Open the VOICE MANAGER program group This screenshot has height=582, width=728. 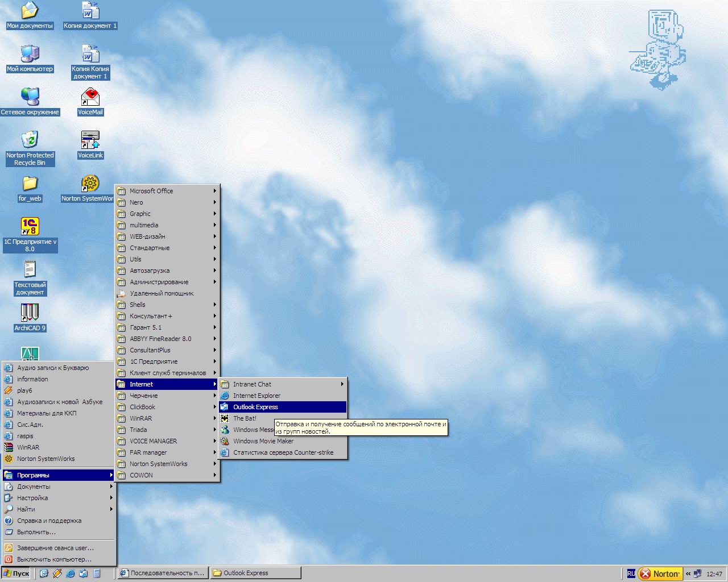pyautogui.click(x=167, y=441)
